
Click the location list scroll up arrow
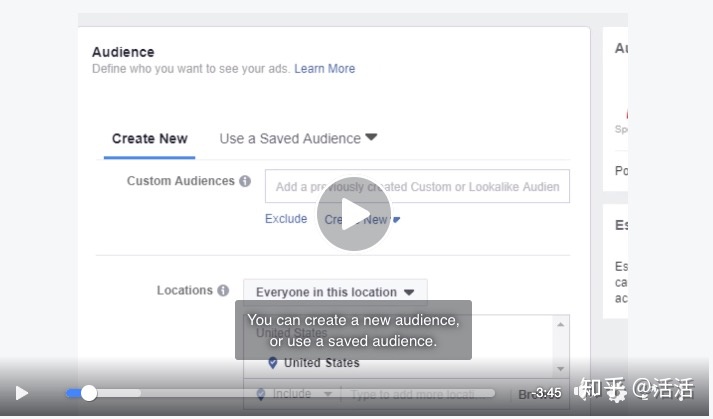(561, 325)
